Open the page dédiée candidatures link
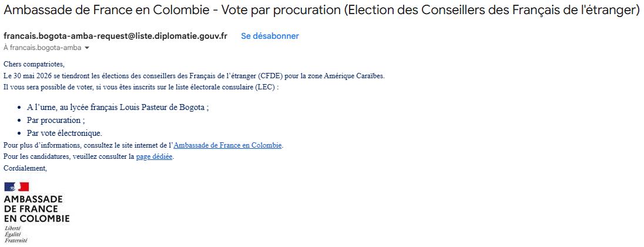The image size is (644, 247). click(155, 156)
